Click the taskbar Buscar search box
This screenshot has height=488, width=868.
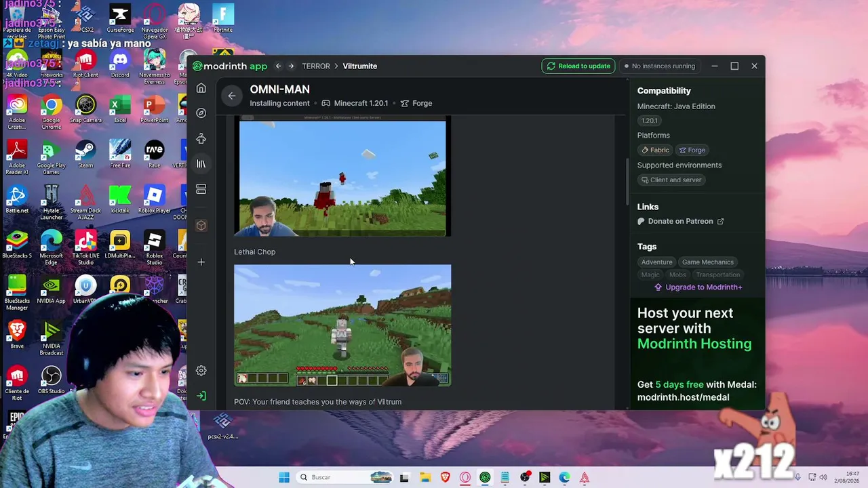346,477
